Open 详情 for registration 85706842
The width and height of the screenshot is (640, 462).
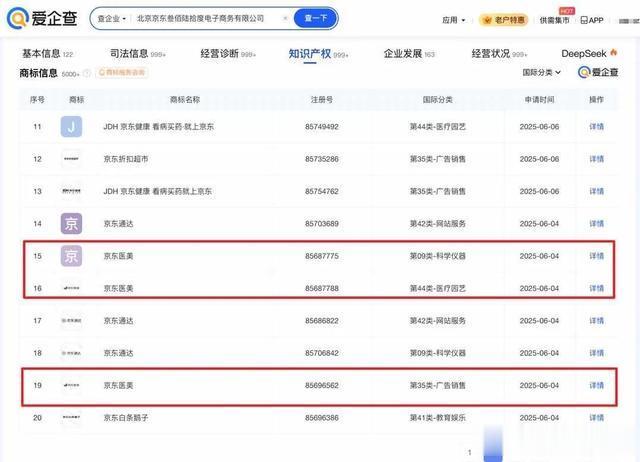596,353
